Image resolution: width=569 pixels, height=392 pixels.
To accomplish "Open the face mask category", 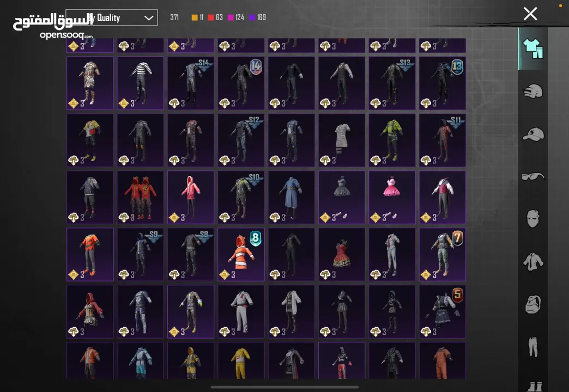I will (532, 219).
